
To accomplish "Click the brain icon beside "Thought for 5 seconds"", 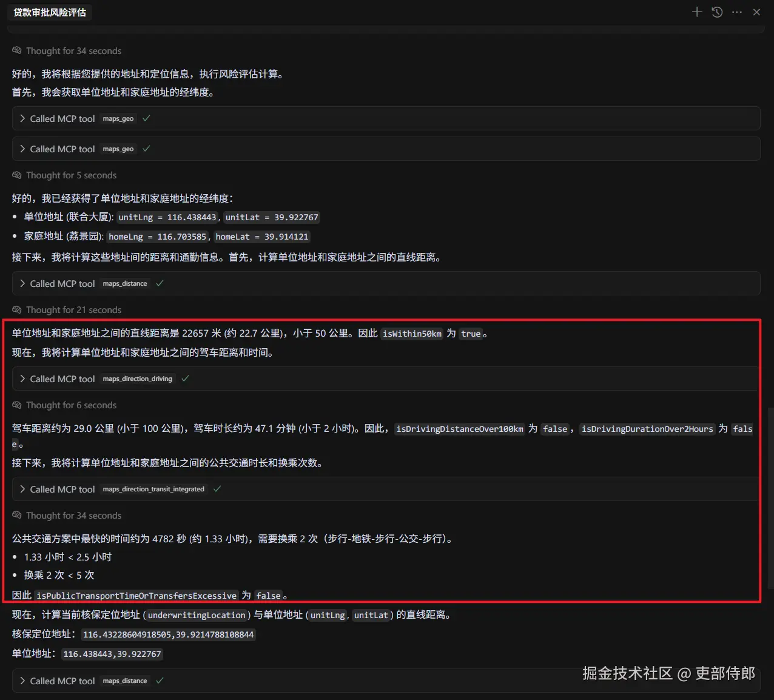I will pyautogui.click(x=16, y=175).
